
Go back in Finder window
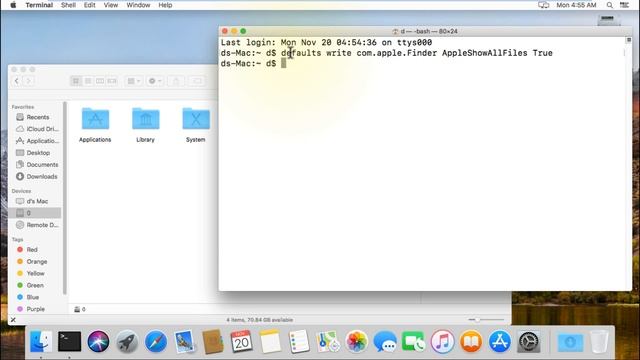point(17,81)
